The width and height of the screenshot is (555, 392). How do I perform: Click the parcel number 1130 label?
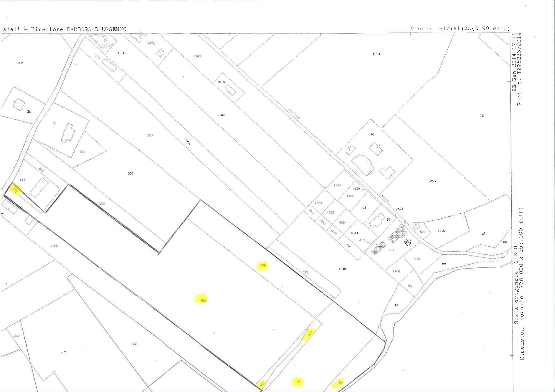pyautogui.click(x=441, y=231)
